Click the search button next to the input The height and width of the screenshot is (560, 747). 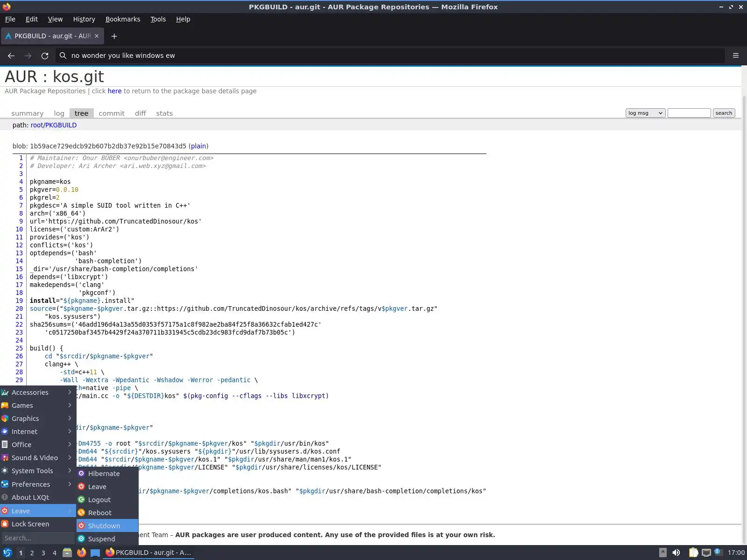(x=724, y=113)
